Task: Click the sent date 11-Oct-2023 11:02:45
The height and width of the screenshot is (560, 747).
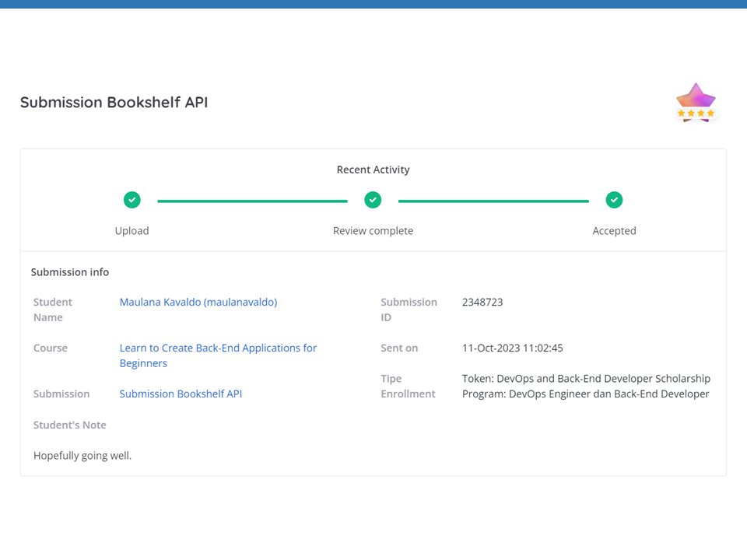Action: 513,348
